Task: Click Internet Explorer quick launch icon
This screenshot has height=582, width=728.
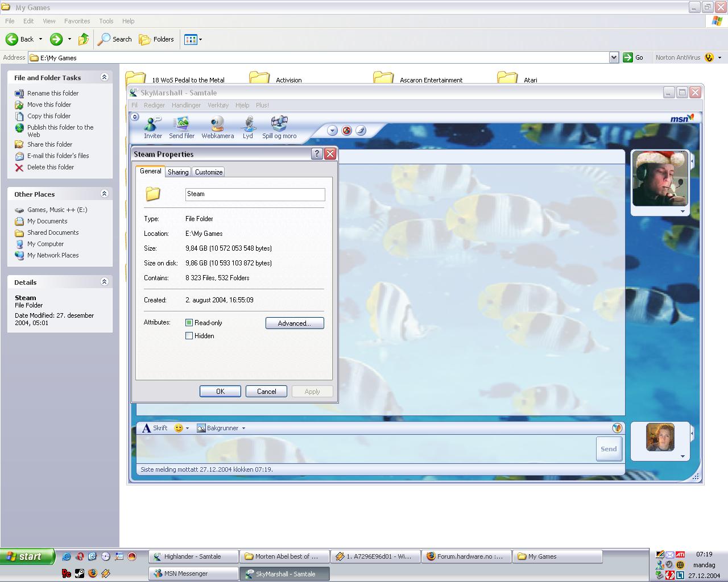Action: 67,557
